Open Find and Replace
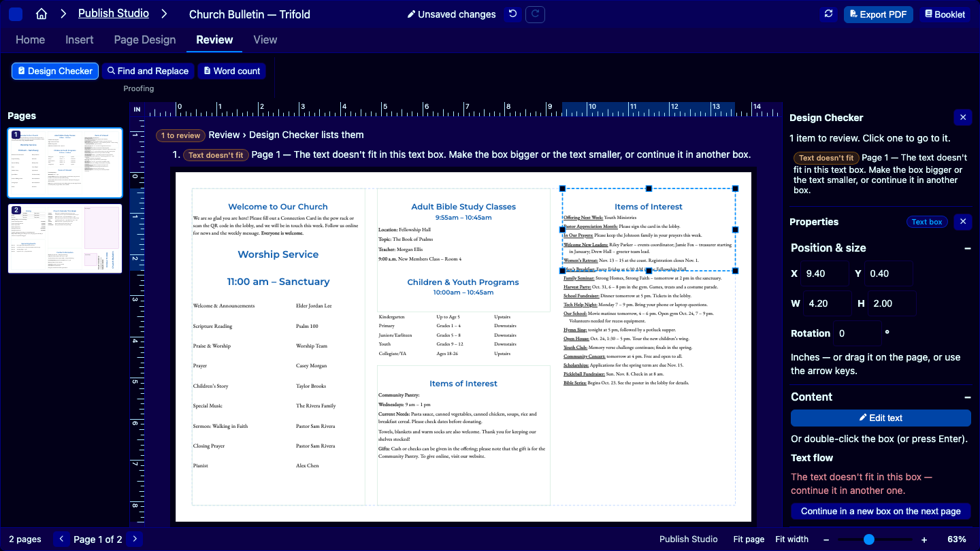Viewport: 980px width, 551px height. click(148, 71)
